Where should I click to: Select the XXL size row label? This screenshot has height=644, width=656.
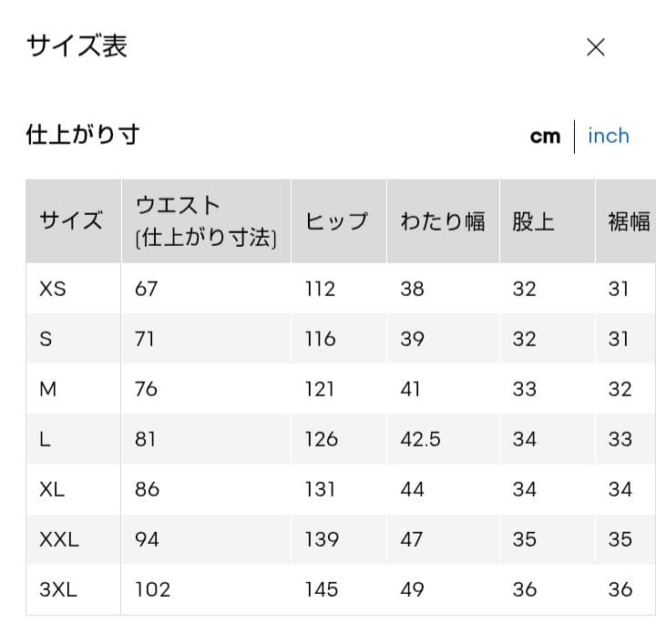[59, 539]
